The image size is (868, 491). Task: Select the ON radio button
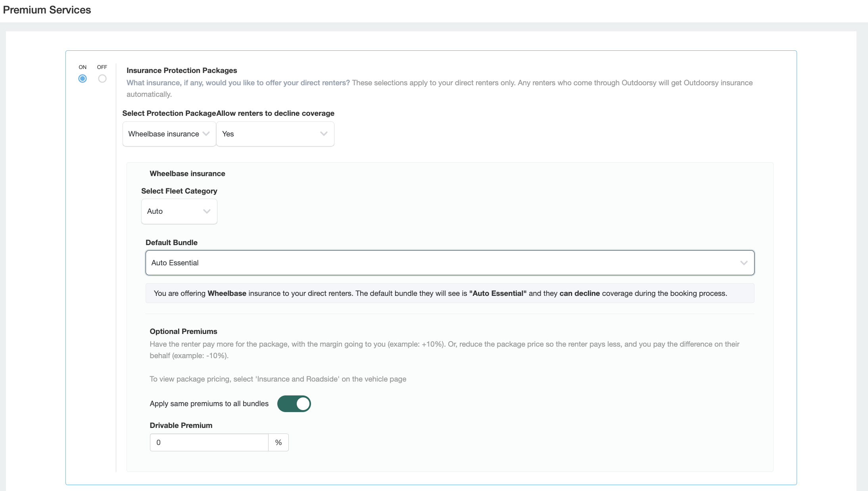[x=83, y=79]
